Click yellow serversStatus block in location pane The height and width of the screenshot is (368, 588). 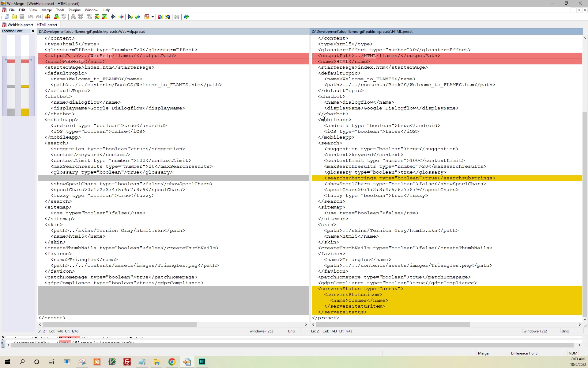click(25, 112)
